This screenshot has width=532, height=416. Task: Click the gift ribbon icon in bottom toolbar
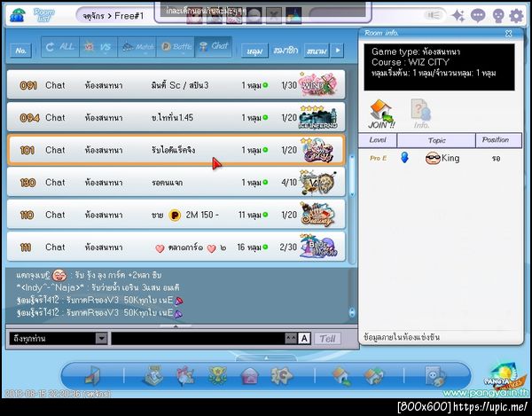pos(185,375)
